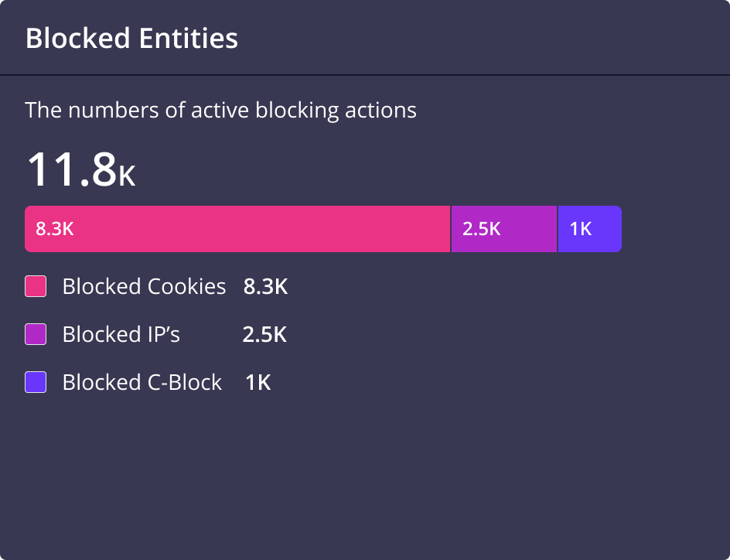The width and height of the screenshot is (730, 560).
Task: Click the Blocked Cookies legend label
Action: 145,286
